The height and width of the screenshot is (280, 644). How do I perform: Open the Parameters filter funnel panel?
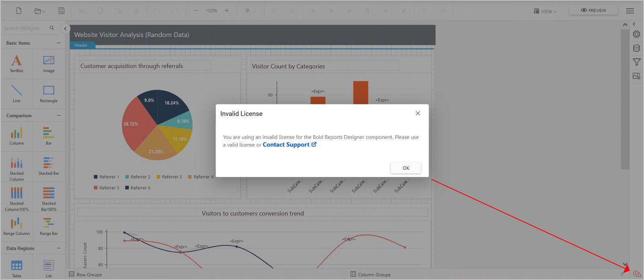point(637,62)
